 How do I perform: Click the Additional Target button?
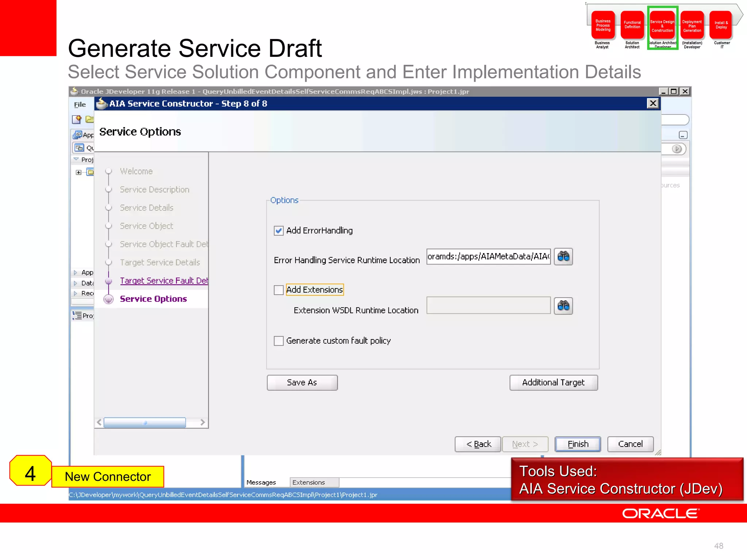[553, 383]
